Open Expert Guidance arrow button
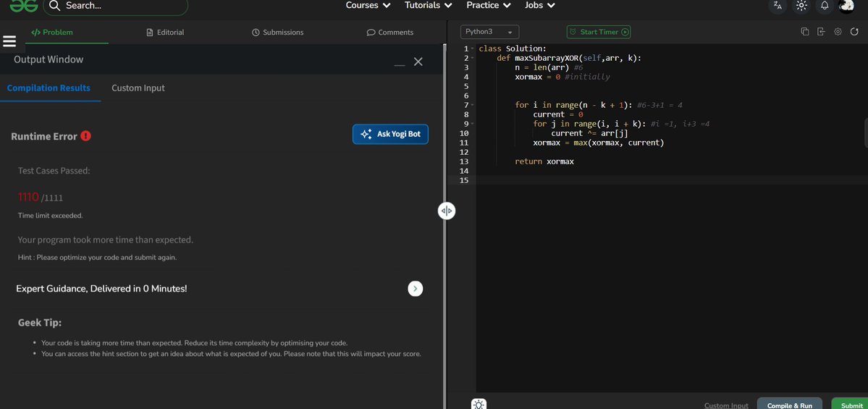 [x=416, y=288]
